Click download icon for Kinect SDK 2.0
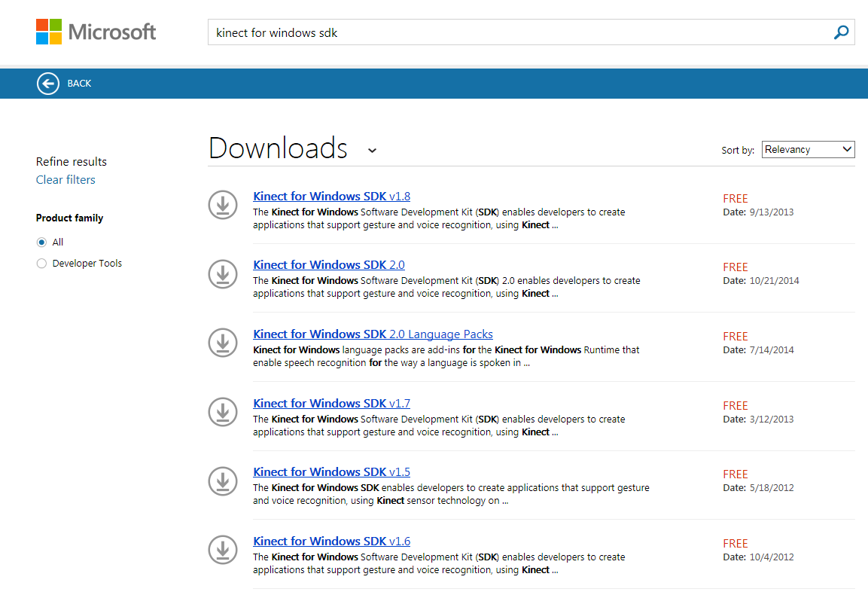The height and width of the screenshot is (598, 868). (x=223, y=273)
